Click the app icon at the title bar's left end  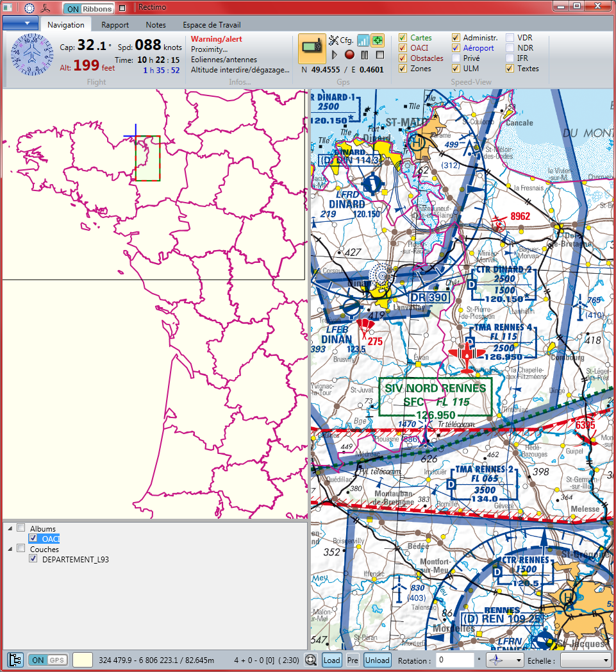(7, 7)
